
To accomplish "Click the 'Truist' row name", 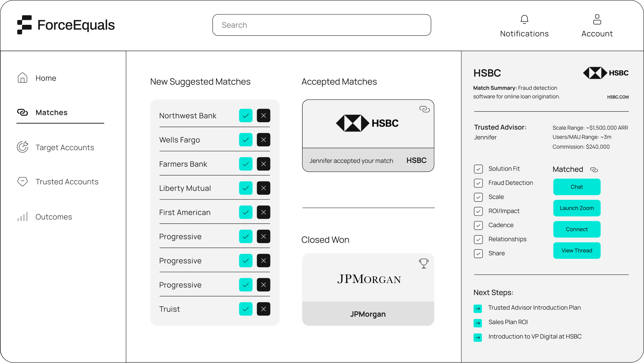I will [169, 309].
